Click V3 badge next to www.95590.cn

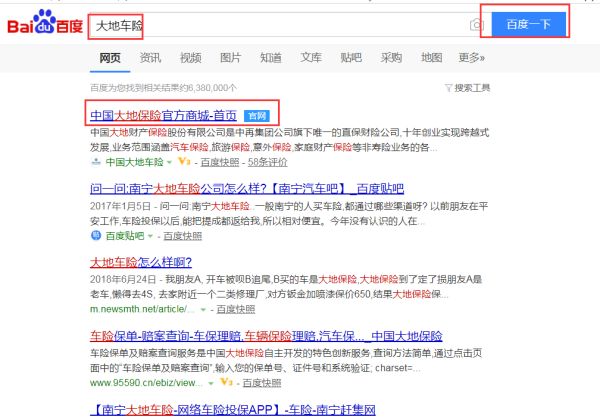pyautogui.click(x=226, y=382)
